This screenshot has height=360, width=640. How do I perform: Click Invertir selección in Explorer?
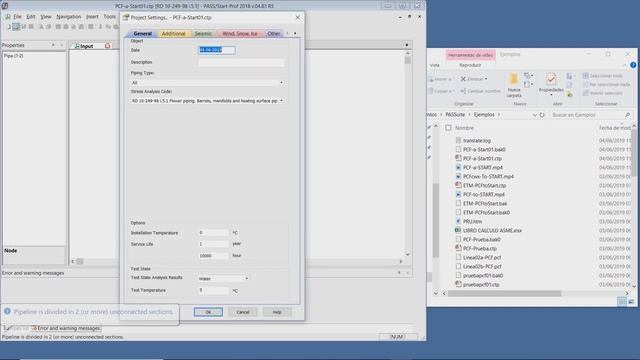pyautogui.click(x=602, y=93)
